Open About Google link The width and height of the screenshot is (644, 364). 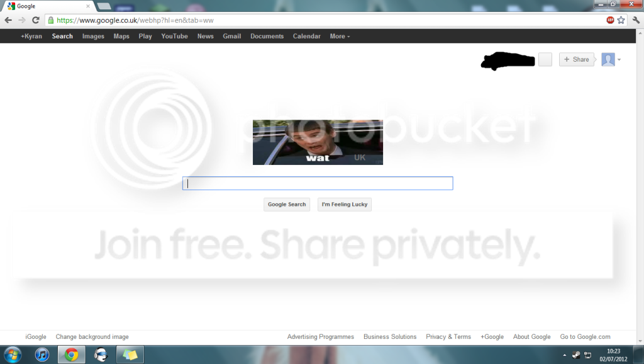click(x=532, y=337)
